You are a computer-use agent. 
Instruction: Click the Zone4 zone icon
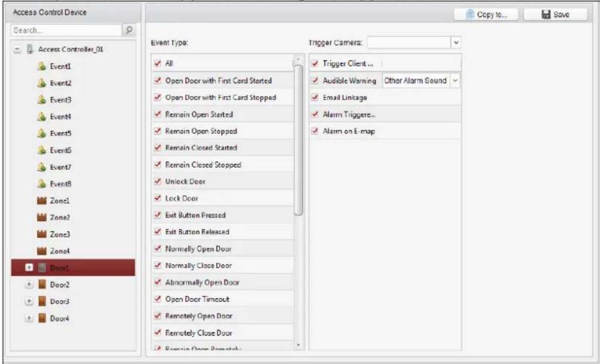pyautogui.click(x=42, y=251)
